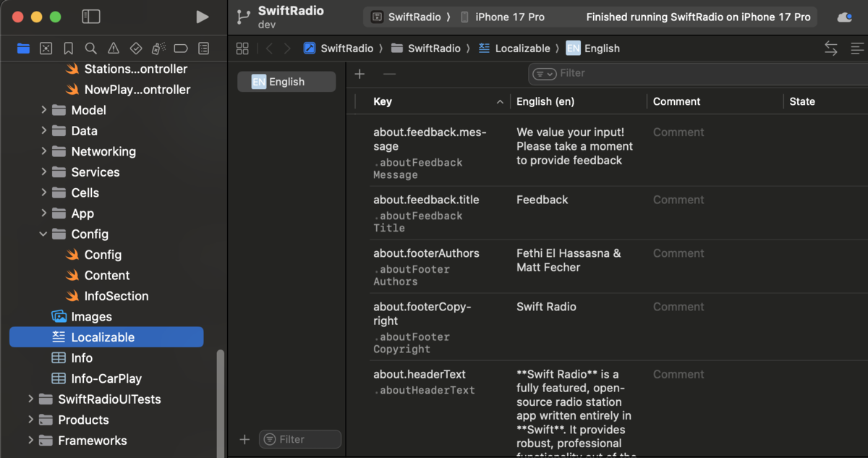The width and height of the screenshot is (868, 458).
Task: Open the Find navigator magnifying glass icon
Action: (x=90, y=48)
